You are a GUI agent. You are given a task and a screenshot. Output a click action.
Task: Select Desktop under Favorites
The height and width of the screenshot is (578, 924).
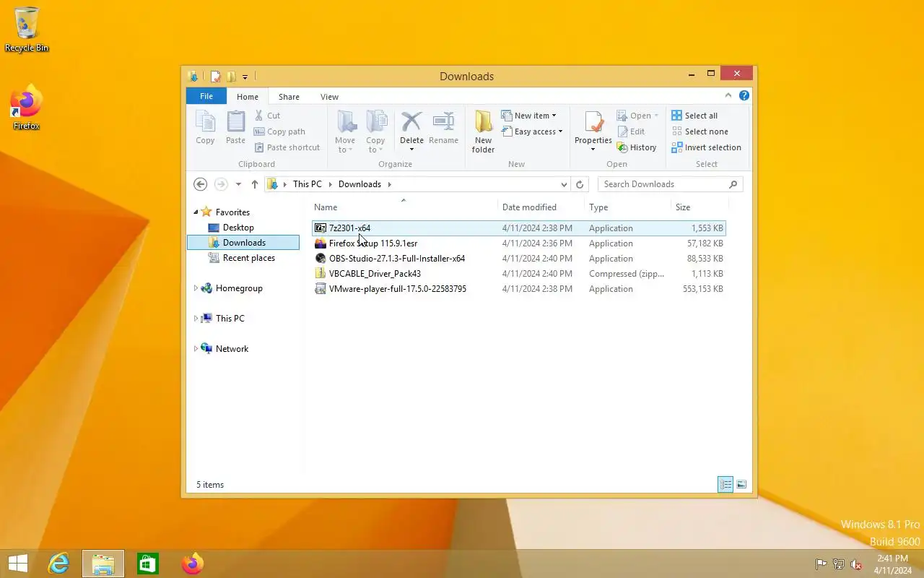(x=238, y=228)
